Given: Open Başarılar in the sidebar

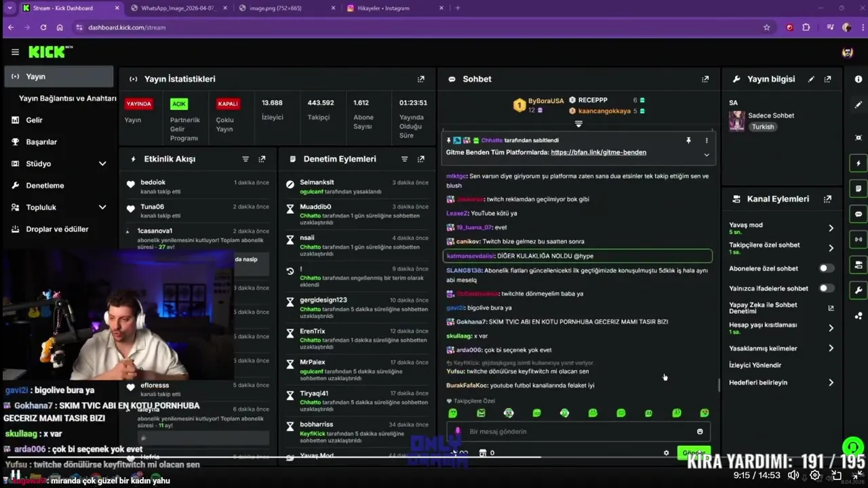Looking at the screenshot, I should point(41,142).
